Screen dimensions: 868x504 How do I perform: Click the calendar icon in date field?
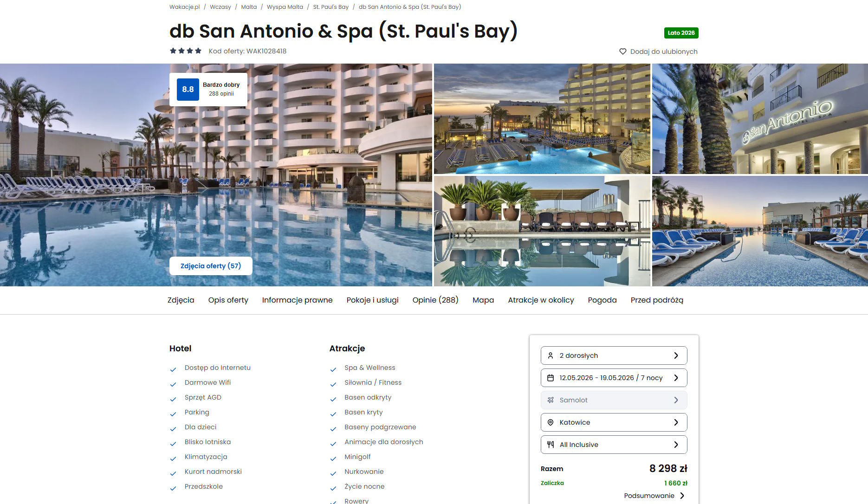(x=551, y=378)
